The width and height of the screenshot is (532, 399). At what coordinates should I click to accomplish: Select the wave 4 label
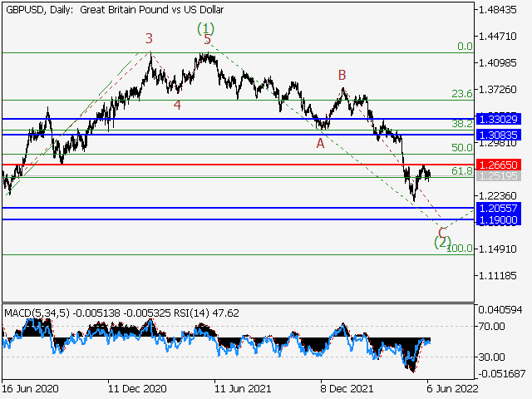click(x=177, y=106)
